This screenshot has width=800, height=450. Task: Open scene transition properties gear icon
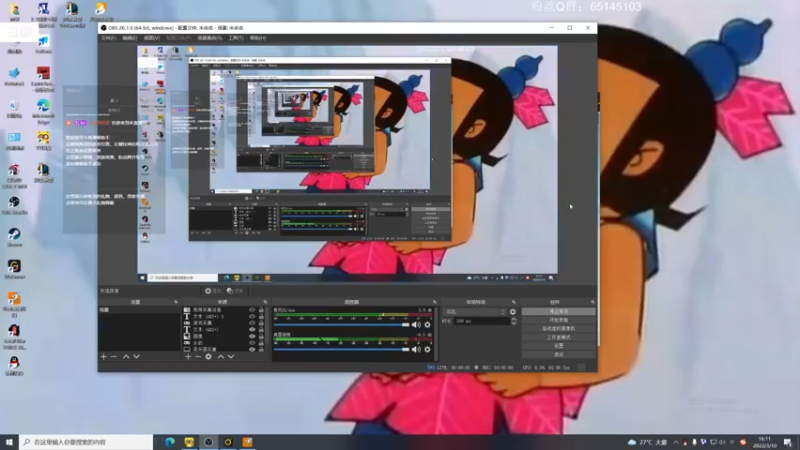pyautogui.click(x=513, y=311)
